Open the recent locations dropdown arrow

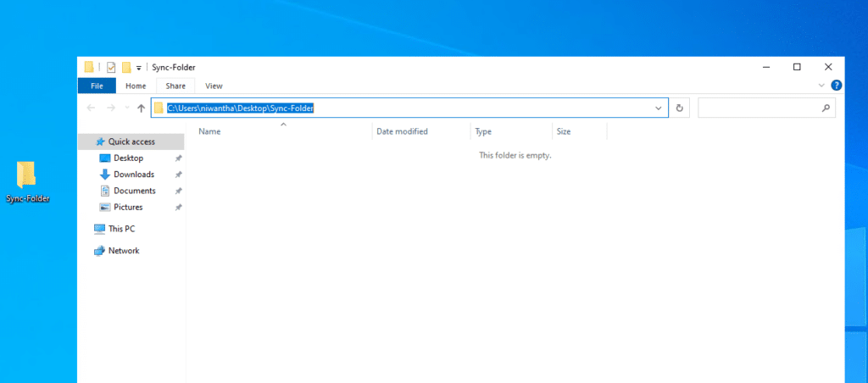point(127,108)
